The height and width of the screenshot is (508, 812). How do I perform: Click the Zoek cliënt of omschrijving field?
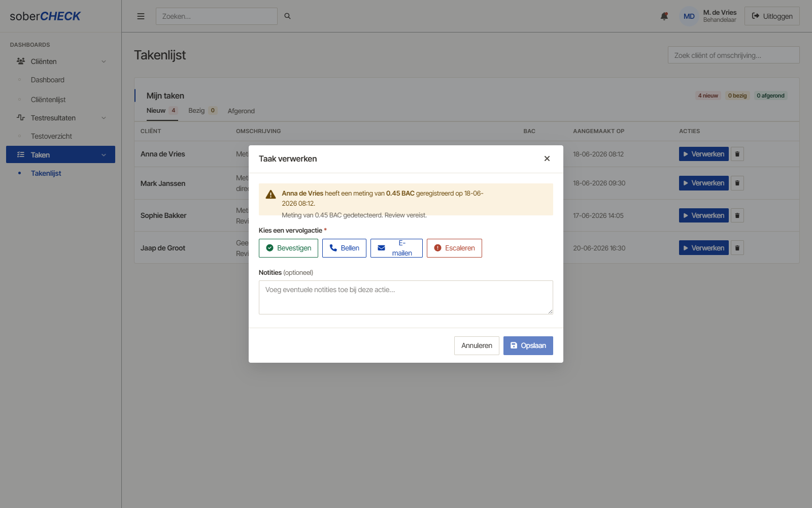point(733,55)
